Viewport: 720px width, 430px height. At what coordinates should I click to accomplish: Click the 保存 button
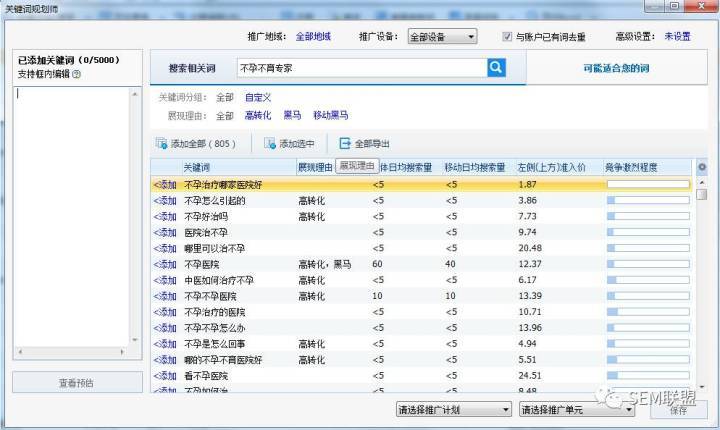(x=678, y=409)
